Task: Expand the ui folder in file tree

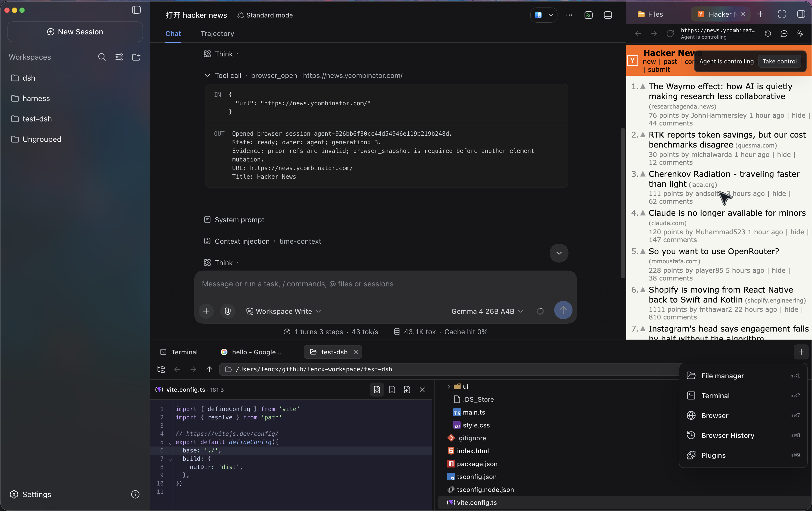Action: (448, 387)
